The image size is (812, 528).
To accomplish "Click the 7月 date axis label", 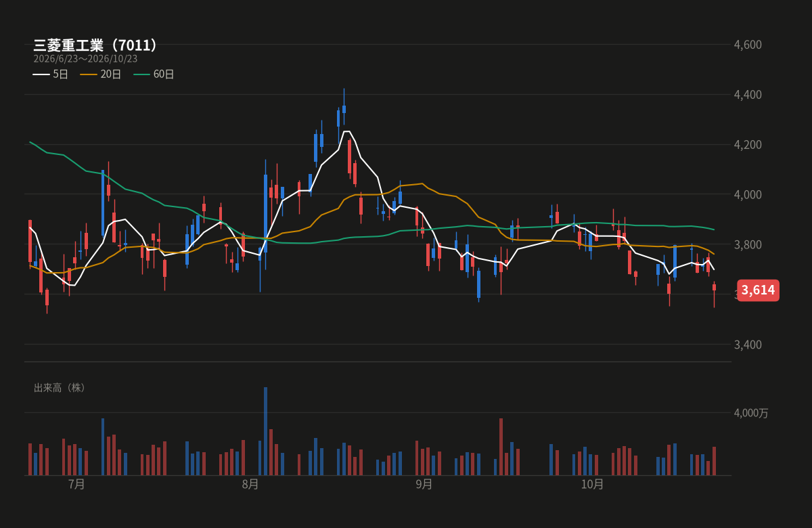I will pyautogui.click(x=77, y=484).
